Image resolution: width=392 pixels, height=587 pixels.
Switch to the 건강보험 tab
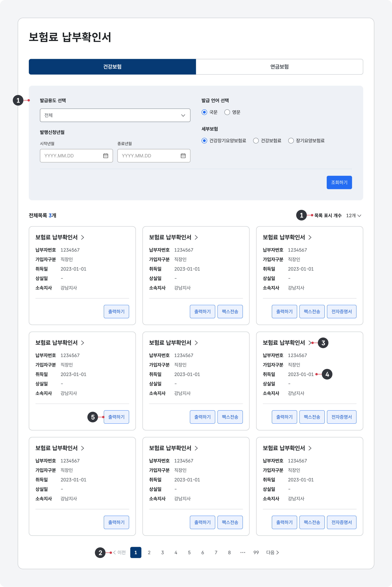pyautogui.click(x=112, y=67)
